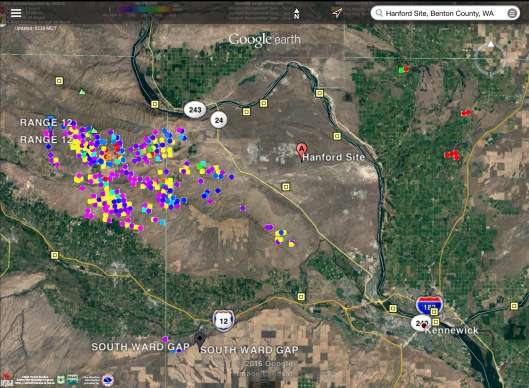Select the yellow square marker closest to route 24 shield

pos(247,111)
